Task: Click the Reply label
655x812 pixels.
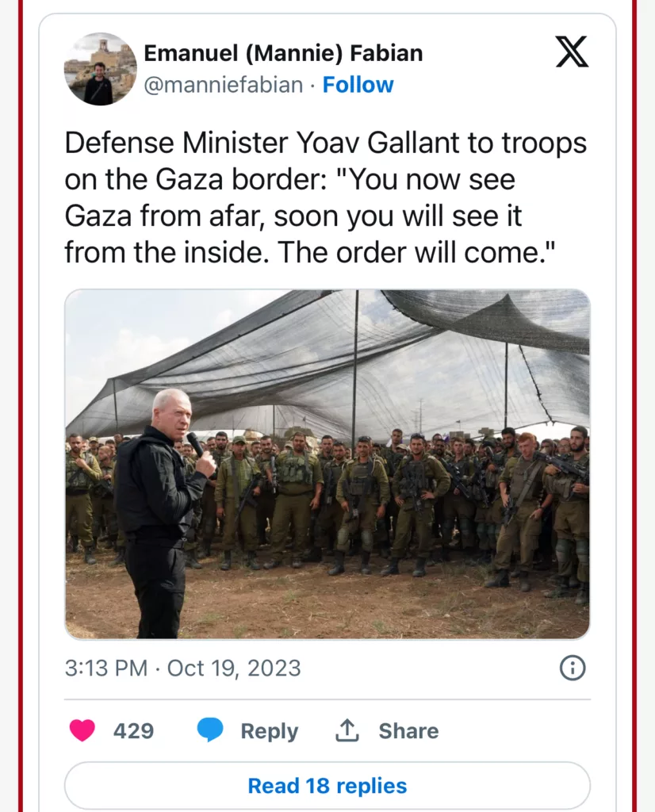Action: [269, 730]
